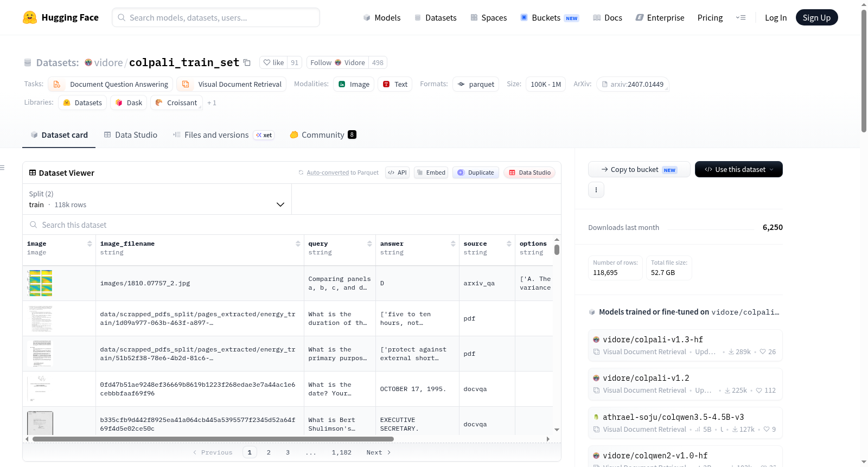Expand the Split train dropdown
This screenshot has width=868, height=467.
tap(157, 199)
